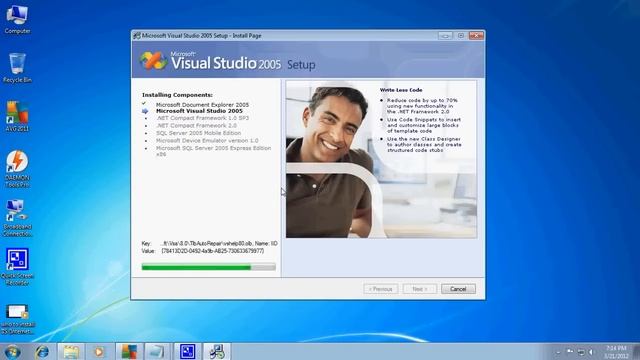Open the Recycle Bin icon
This screenshot has height=360, width=640.
[17, 68]
